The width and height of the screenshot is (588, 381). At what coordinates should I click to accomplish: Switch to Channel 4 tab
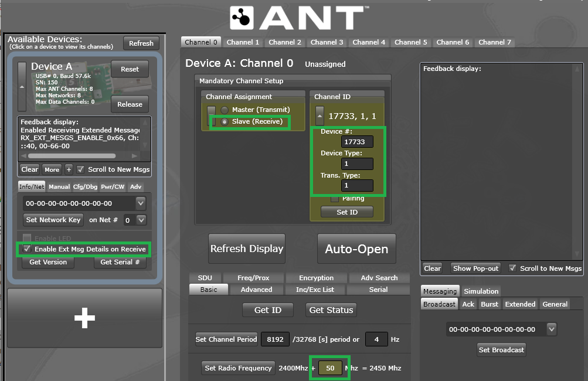point(369,42)
